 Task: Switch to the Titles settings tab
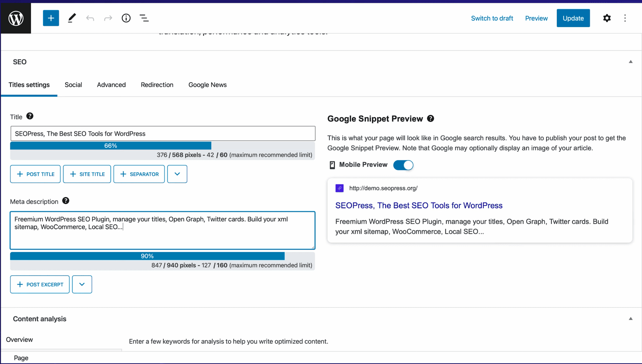pos(29,85)
